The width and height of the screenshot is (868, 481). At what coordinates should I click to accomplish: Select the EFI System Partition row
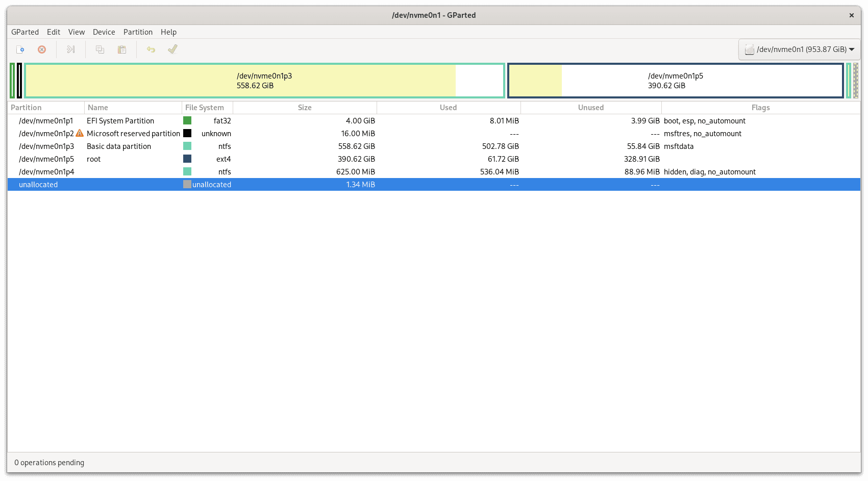[x=255, y=120]
